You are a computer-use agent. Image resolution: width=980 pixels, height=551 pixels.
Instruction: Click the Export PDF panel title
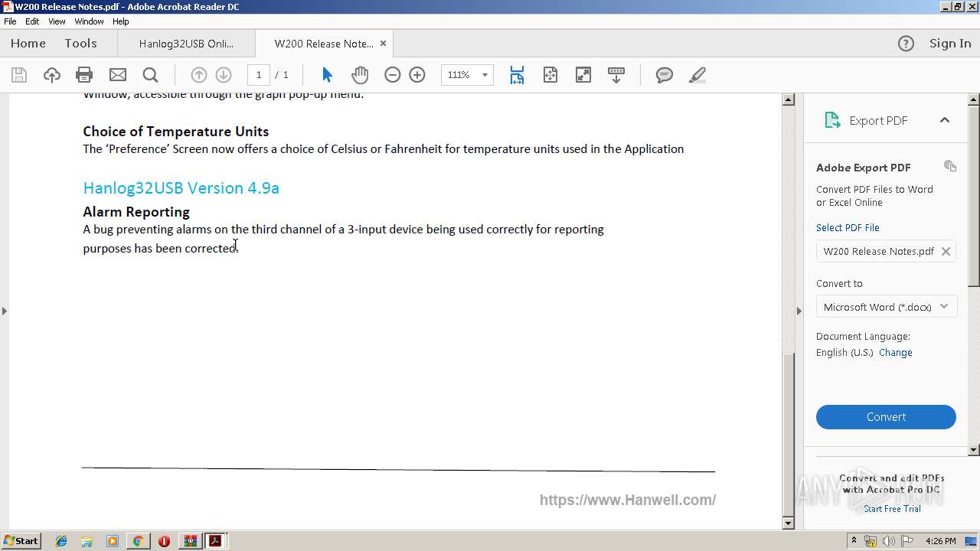[x=878, y=120]
